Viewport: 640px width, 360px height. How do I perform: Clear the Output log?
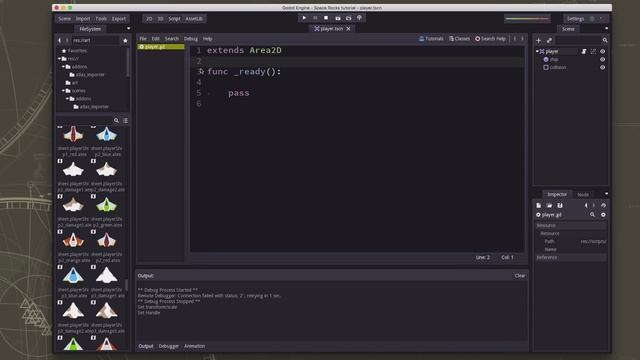click(520, 276)
